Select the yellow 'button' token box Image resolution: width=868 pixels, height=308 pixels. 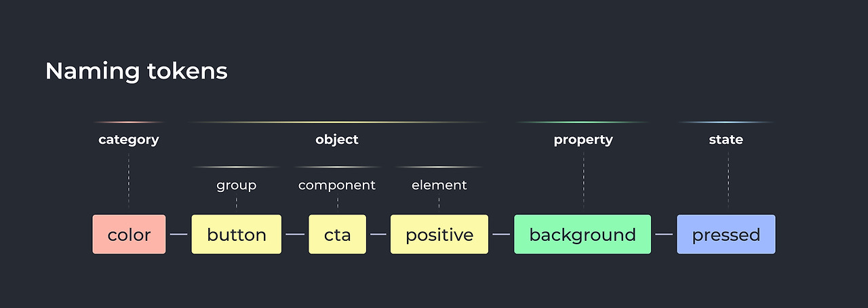click(236, 234)
